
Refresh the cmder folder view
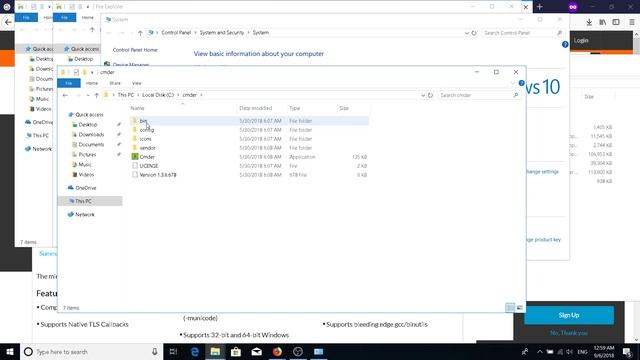click(x=430, y=95)
